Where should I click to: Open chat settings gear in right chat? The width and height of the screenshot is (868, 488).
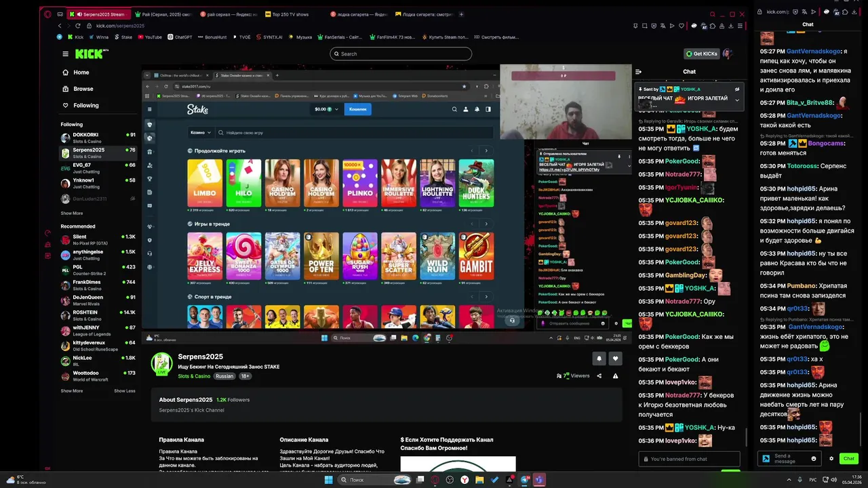click(831, 459)
